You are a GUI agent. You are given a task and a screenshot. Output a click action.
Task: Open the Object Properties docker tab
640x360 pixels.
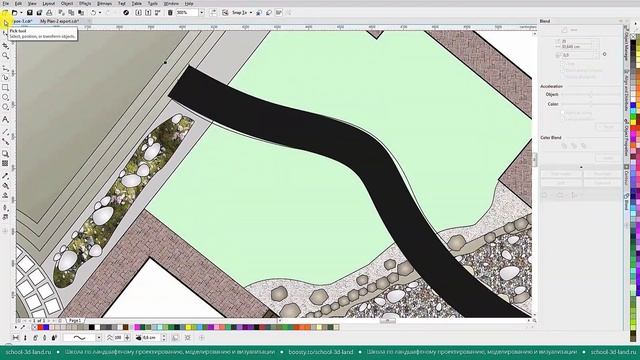[626, 137]
